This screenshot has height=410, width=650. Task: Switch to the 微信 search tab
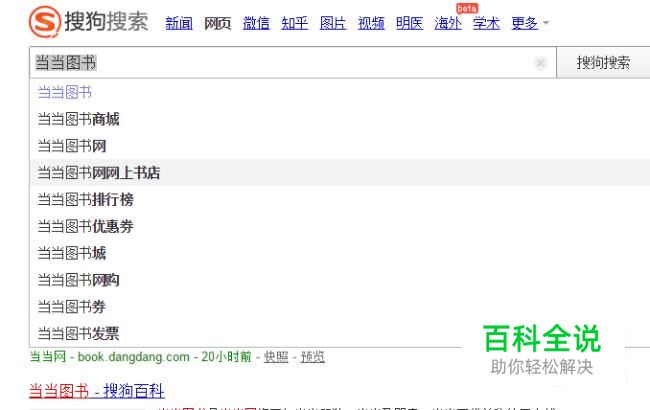coord(256,23)
